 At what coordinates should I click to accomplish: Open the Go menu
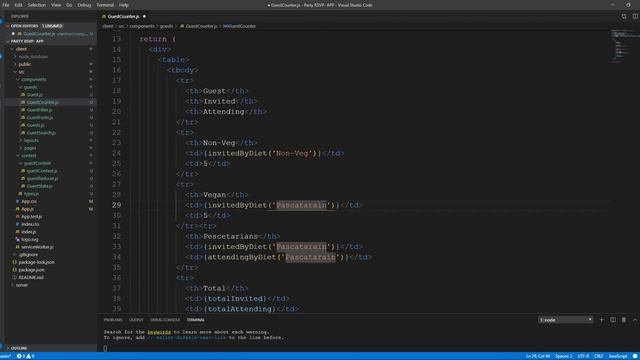[69, 5]
